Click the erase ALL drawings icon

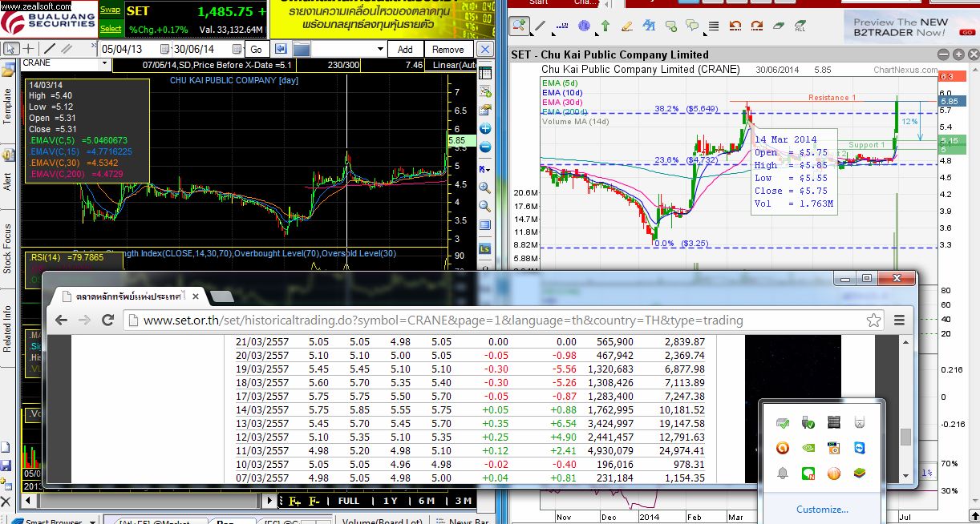(x=800, y=26)
